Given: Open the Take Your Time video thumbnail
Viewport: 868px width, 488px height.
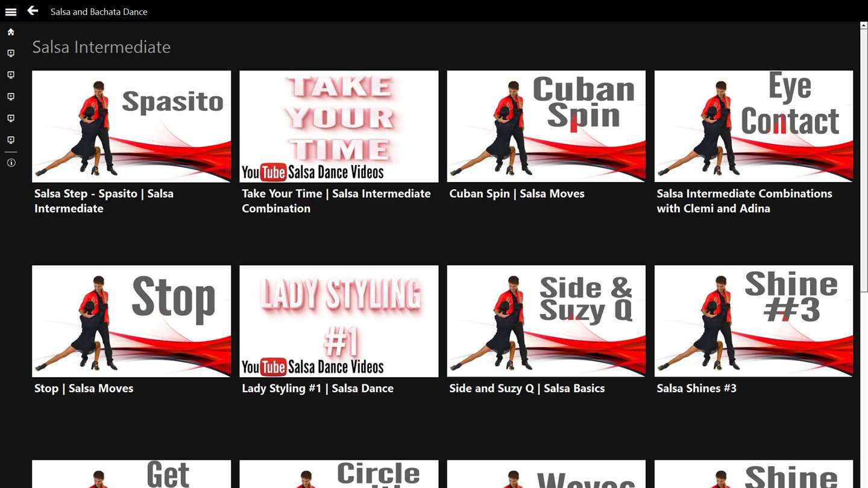Looking at the screenshot, I should coord(339,127).
